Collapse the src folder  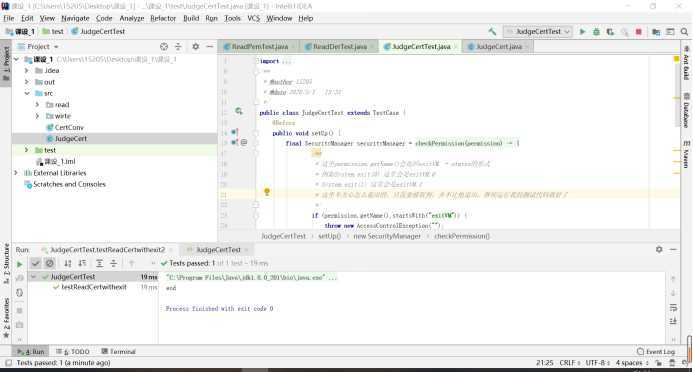click(x=27, y=94)
